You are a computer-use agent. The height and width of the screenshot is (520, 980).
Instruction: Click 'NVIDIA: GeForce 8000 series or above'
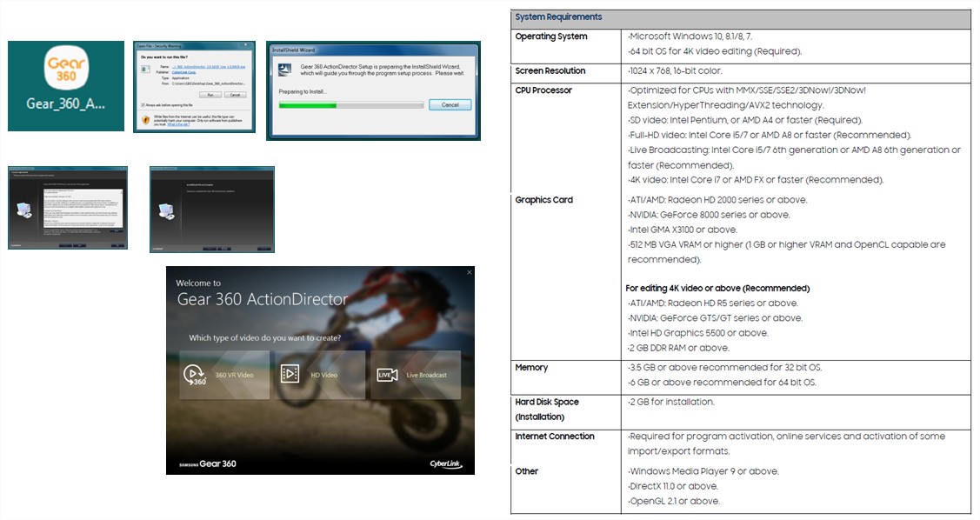point(709,215)
